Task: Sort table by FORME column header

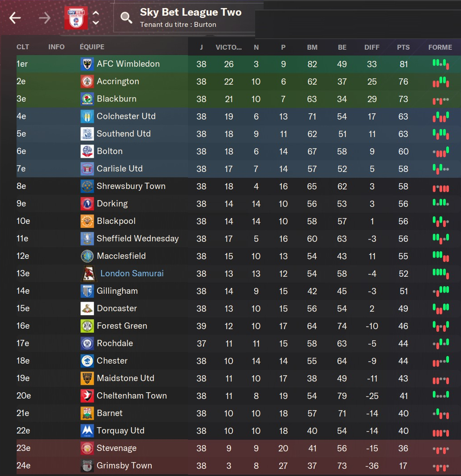Action: (x=440, y=47)
